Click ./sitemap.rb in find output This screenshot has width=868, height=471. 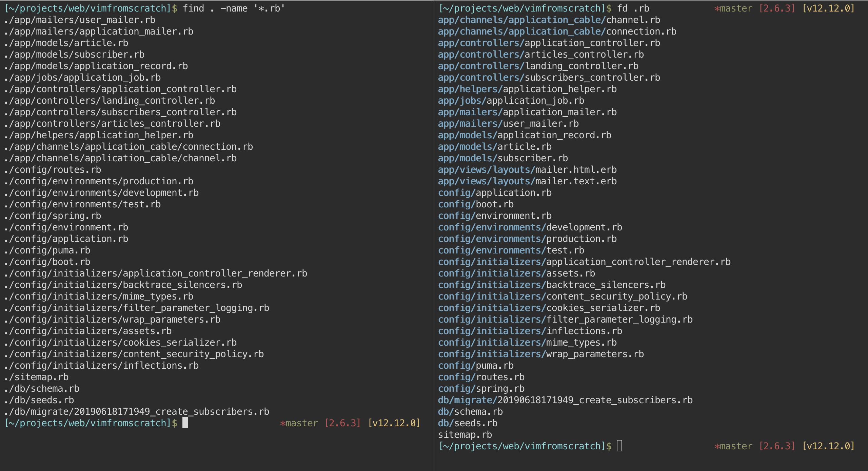[37, 377]
